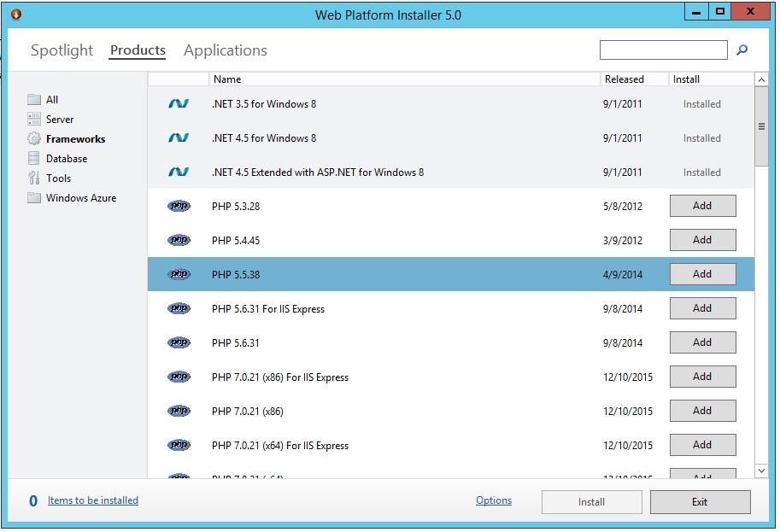
Task: Sort products by Released column header
Action: click(x=625, y=79)
